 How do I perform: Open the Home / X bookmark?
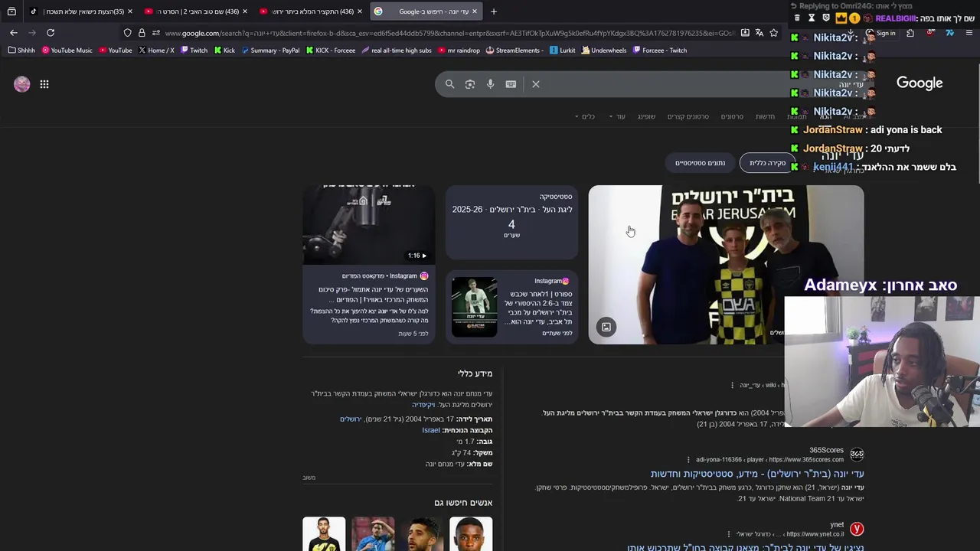pyautogui.click(x=156, y=51)
